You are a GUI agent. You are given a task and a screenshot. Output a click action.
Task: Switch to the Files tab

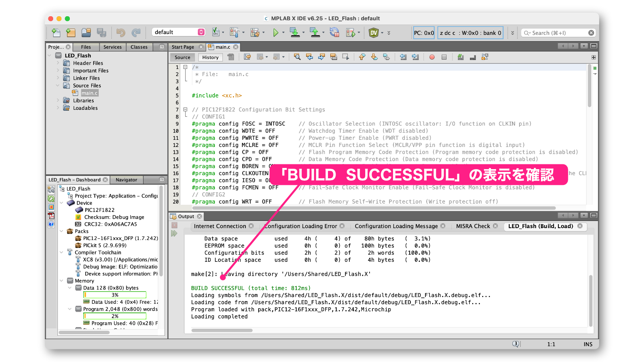[86, 47]
